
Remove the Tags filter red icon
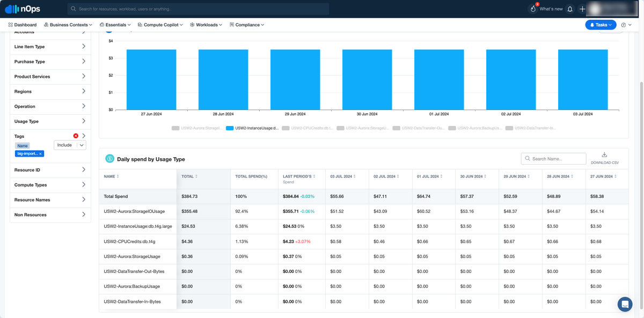click(76, 136)
